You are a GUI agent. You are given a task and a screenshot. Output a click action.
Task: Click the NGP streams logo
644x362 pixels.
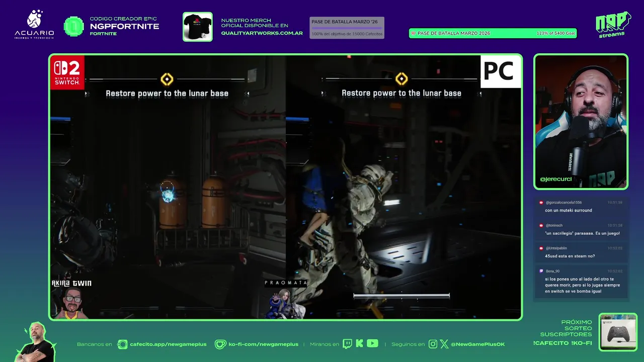click(613, 25)
